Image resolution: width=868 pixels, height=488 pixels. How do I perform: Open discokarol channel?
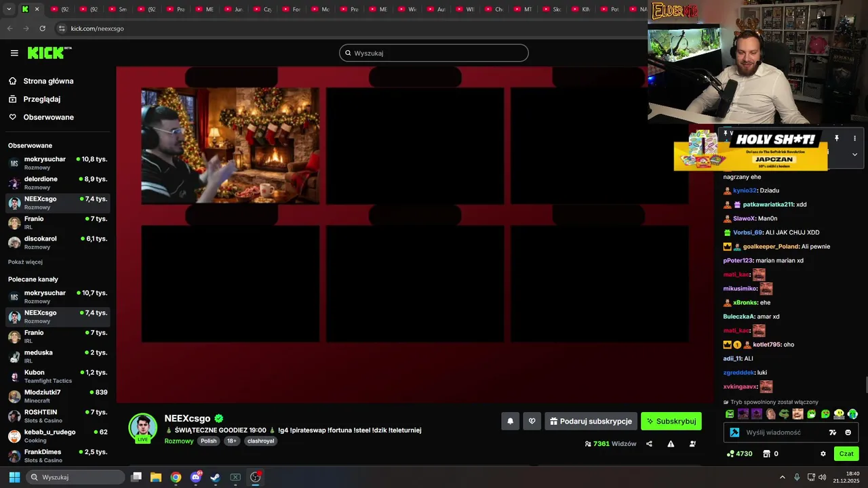point(58,242)
